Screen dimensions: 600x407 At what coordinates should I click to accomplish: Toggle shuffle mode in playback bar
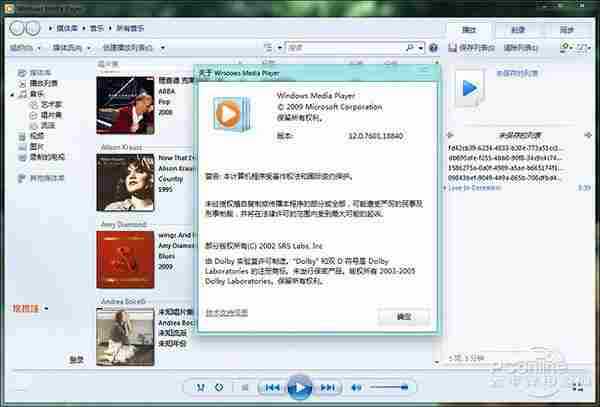[x=197, y=387]
